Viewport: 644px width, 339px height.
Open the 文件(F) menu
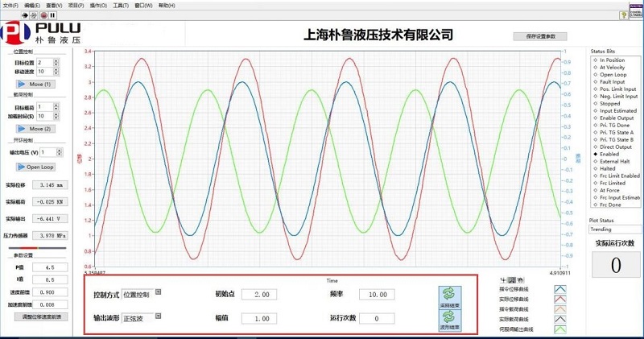coord(10,6)
